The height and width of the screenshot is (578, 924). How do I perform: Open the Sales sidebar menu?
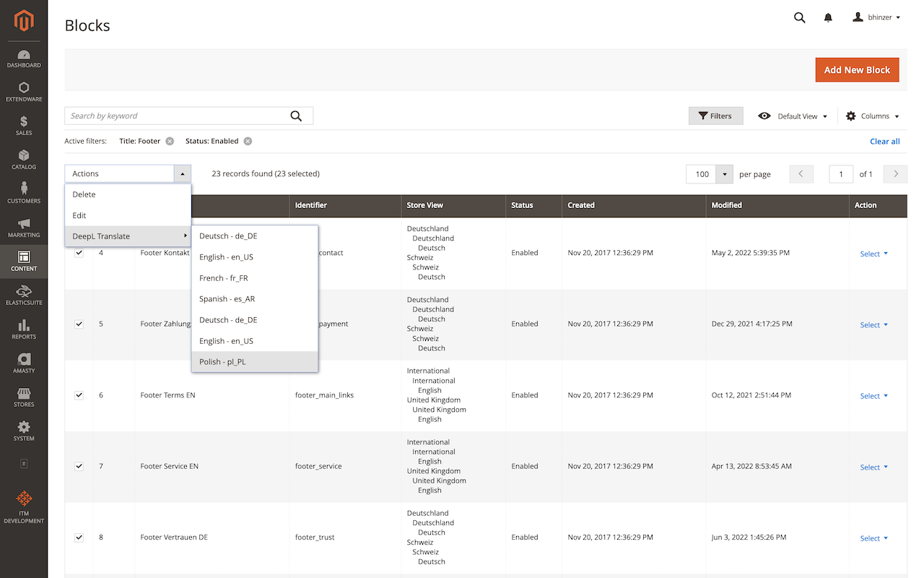point(24,126)
